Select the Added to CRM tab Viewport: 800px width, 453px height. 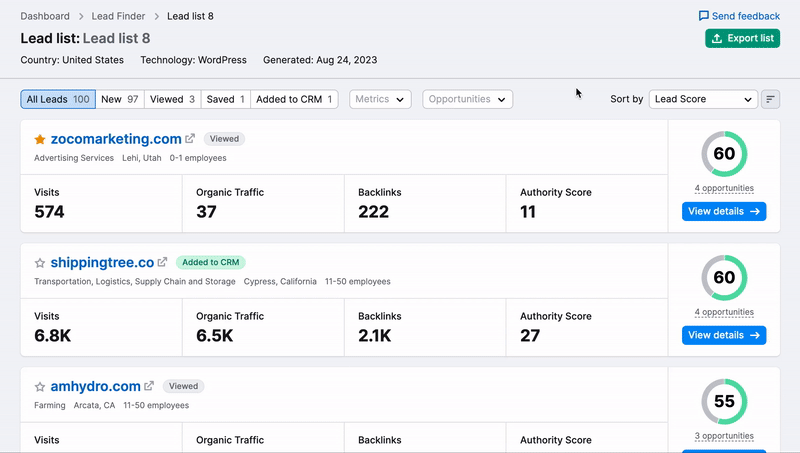[x=294, y=99]
